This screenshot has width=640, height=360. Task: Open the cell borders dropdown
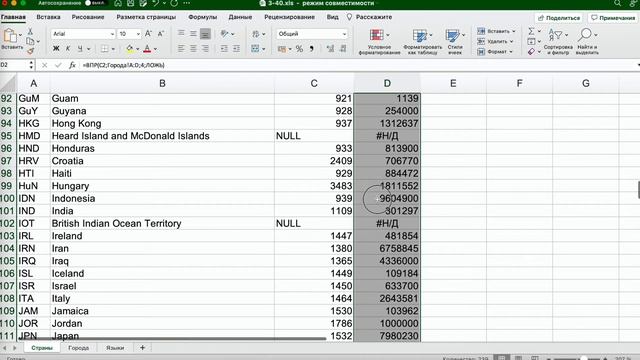click(113, 49)
